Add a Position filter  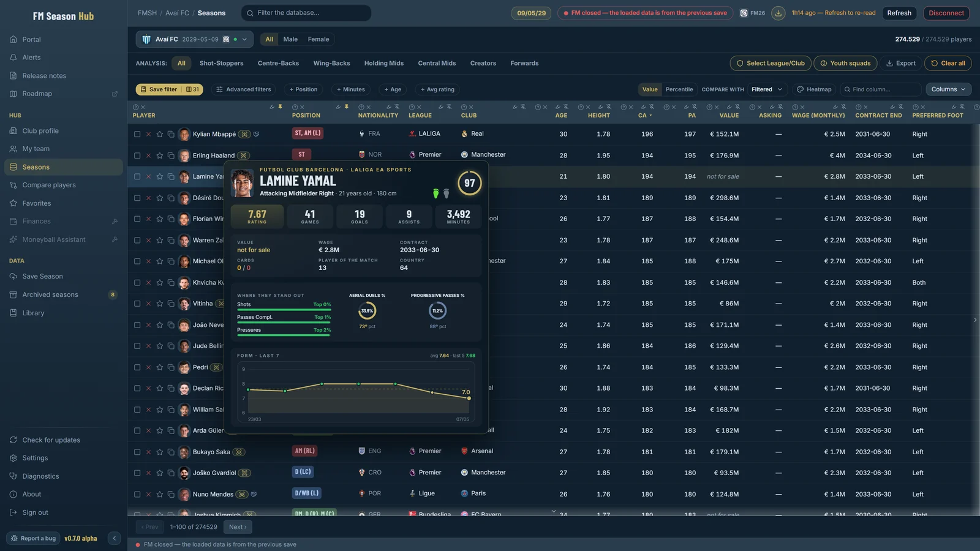click(x=303, y=89)
